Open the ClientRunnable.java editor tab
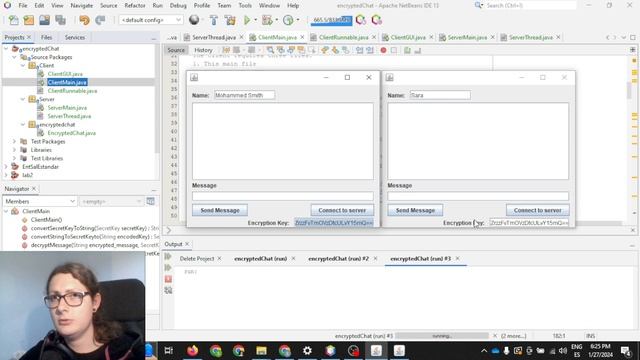 343,37
